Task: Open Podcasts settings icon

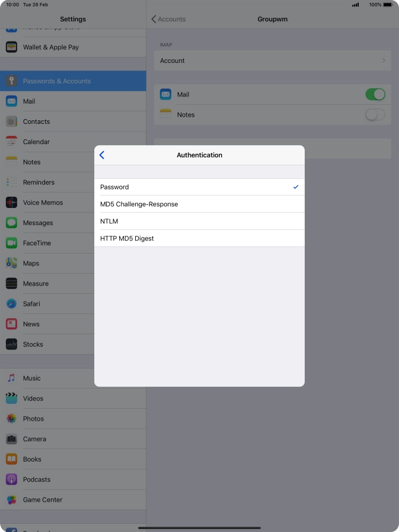Action: pos(11,480)
